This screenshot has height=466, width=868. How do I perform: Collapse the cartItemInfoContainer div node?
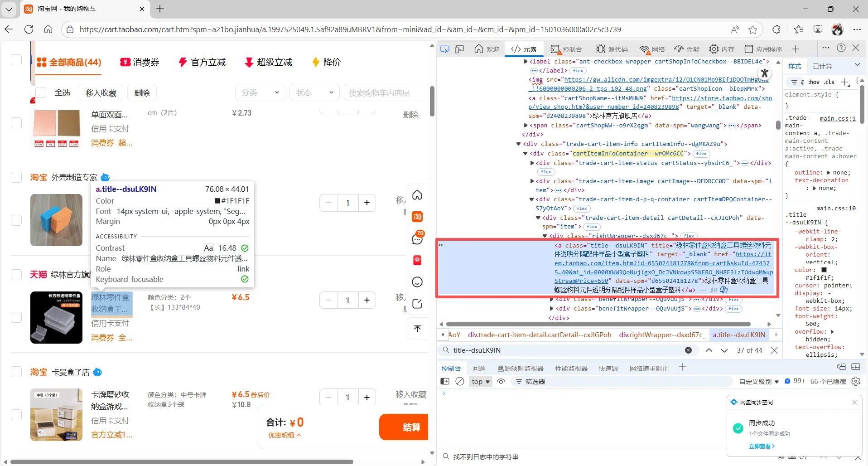coord(526,154)
